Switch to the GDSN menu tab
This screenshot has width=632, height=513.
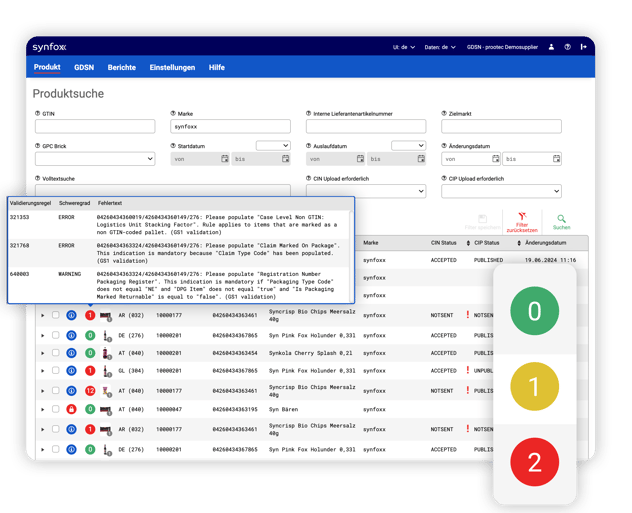84,67
